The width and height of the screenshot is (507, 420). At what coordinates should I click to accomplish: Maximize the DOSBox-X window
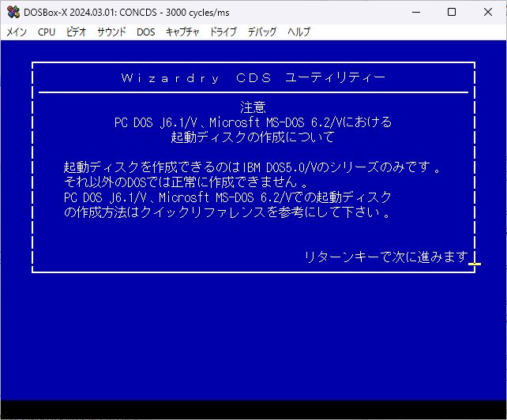point(452,13)
